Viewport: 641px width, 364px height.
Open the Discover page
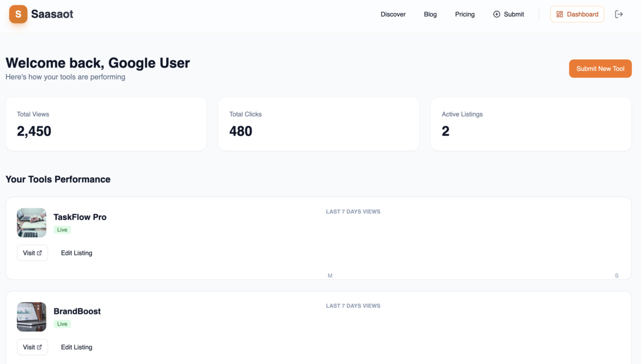(393, 14)
